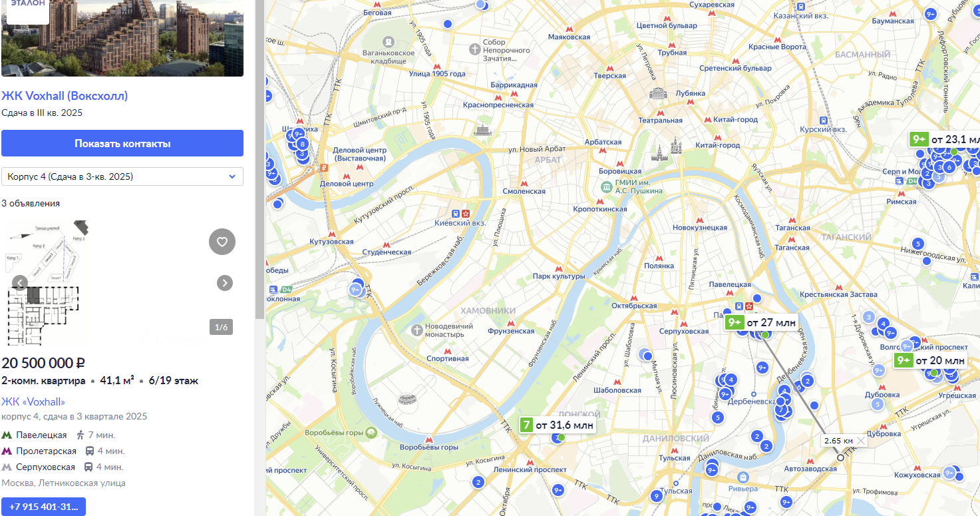Click Курский вокзал railway station icon
Viewport: 980px width, 516px height.
tap(824, 121)
